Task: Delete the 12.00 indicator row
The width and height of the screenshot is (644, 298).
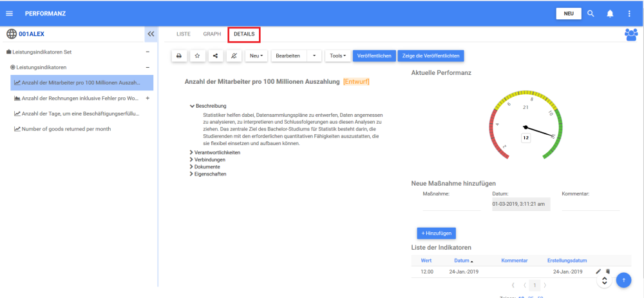Action: point(609,272)
